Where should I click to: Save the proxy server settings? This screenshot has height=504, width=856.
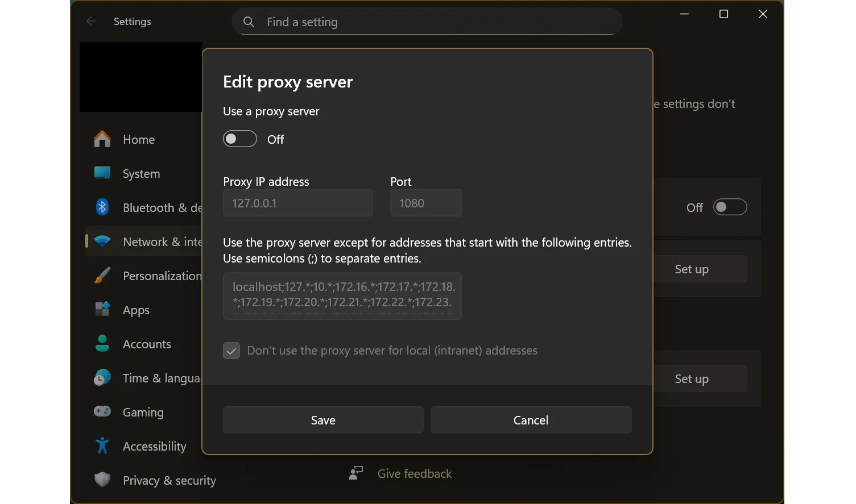tap(322, 420)
